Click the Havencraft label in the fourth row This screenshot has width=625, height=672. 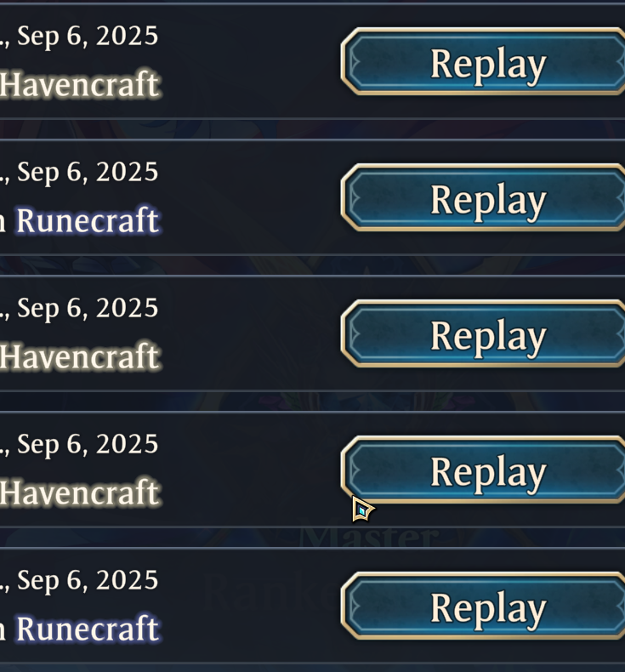tap(80, 493)
